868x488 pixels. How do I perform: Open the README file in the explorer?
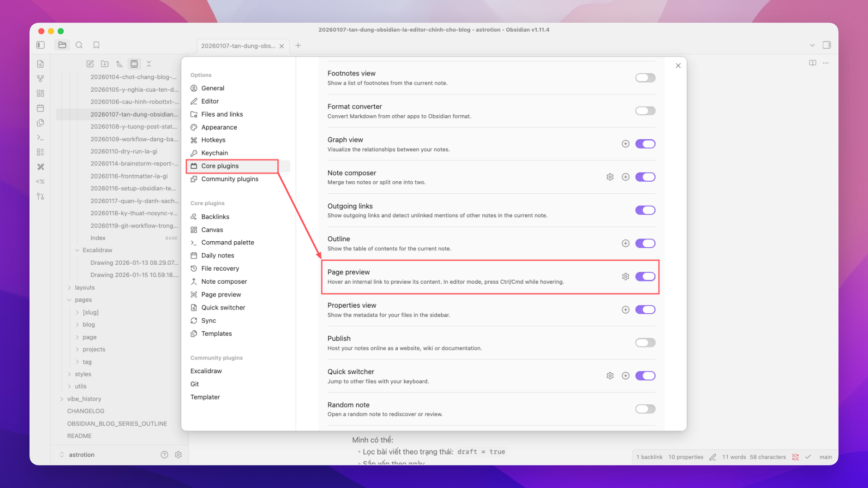[x=80, y=436]
